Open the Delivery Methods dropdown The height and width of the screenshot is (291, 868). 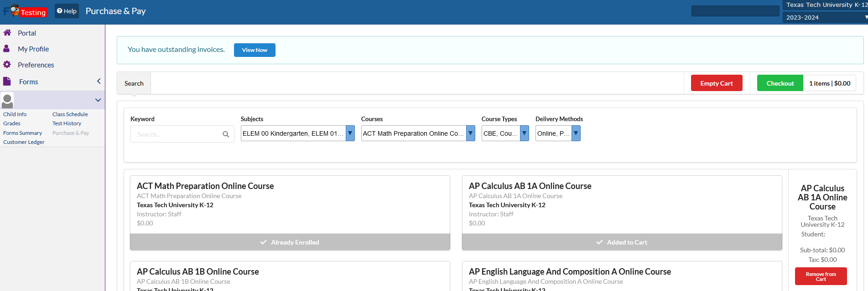[x=558, y=133]
